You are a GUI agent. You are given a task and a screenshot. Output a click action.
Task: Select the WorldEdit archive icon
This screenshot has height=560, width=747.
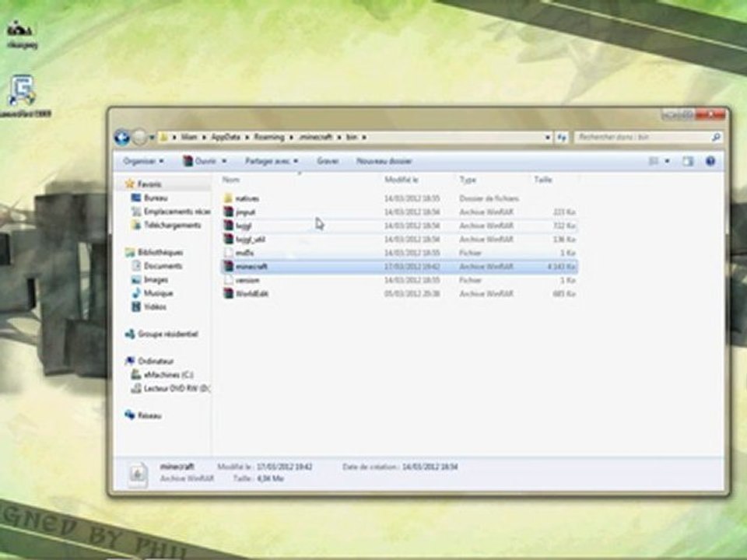(228, 294)
